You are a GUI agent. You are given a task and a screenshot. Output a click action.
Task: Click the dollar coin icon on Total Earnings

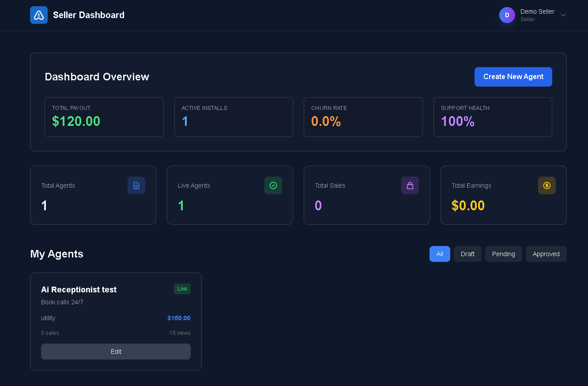point(547,185)
